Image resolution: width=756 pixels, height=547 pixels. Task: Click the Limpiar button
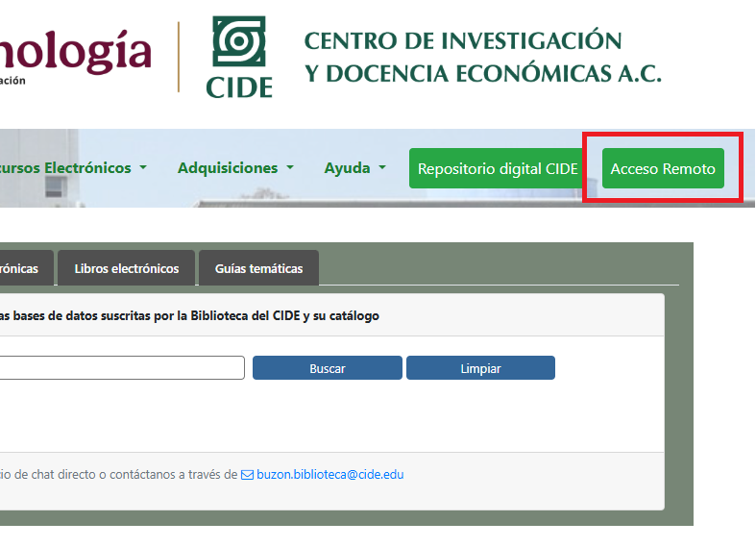(x=480, y=368)
